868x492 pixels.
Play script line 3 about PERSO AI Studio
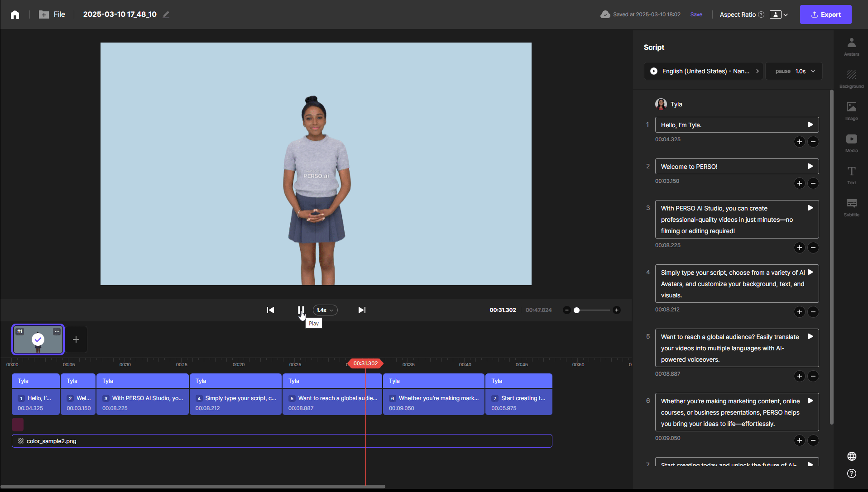(x=810, y=208)
